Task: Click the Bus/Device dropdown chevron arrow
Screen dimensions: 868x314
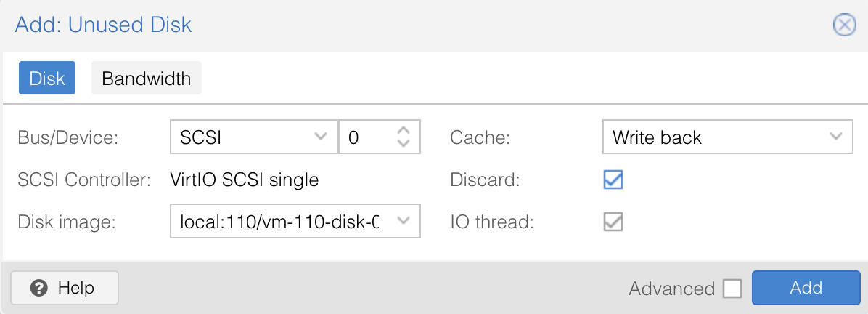Action: tap(321, 137)
